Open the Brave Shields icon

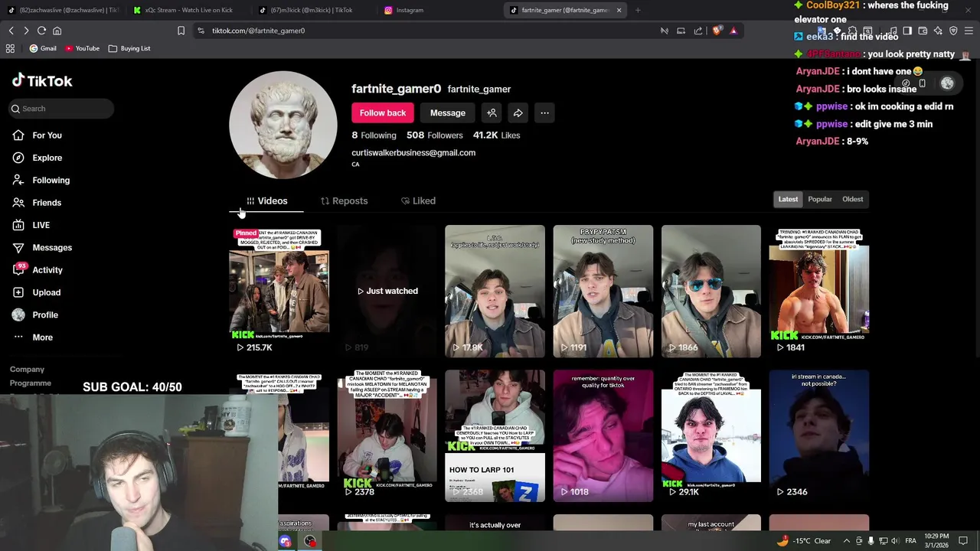click(717, 31)
